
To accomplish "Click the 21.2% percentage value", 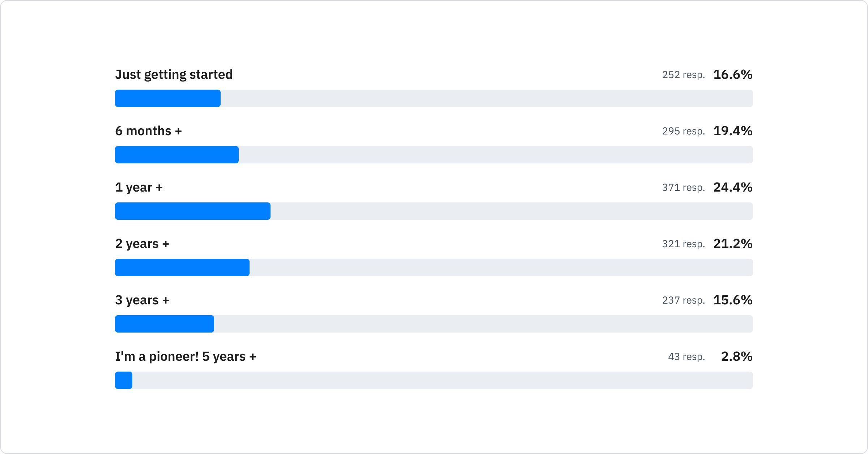I will click(733, 244).
